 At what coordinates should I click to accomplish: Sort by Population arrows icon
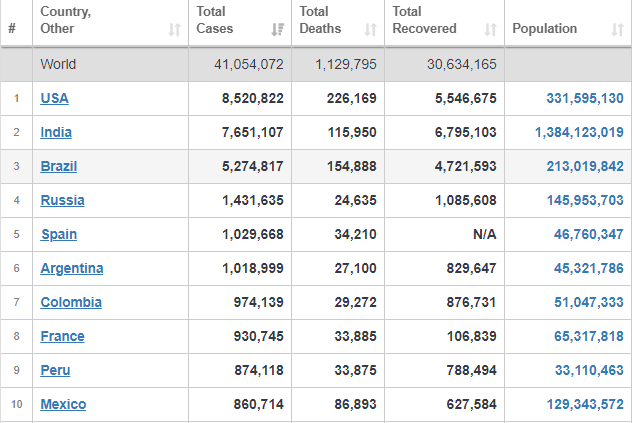[617, 29]
